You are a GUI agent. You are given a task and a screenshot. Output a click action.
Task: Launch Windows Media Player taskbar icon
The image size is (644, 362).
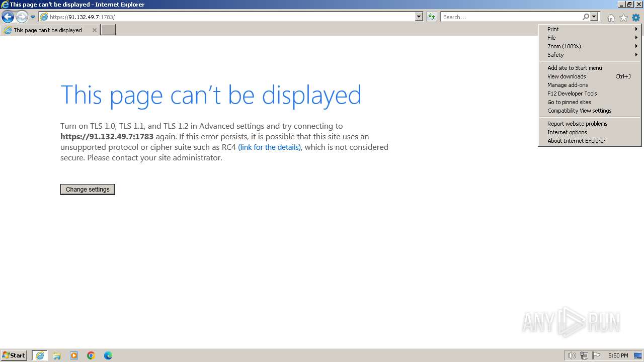tap(74, 355)
